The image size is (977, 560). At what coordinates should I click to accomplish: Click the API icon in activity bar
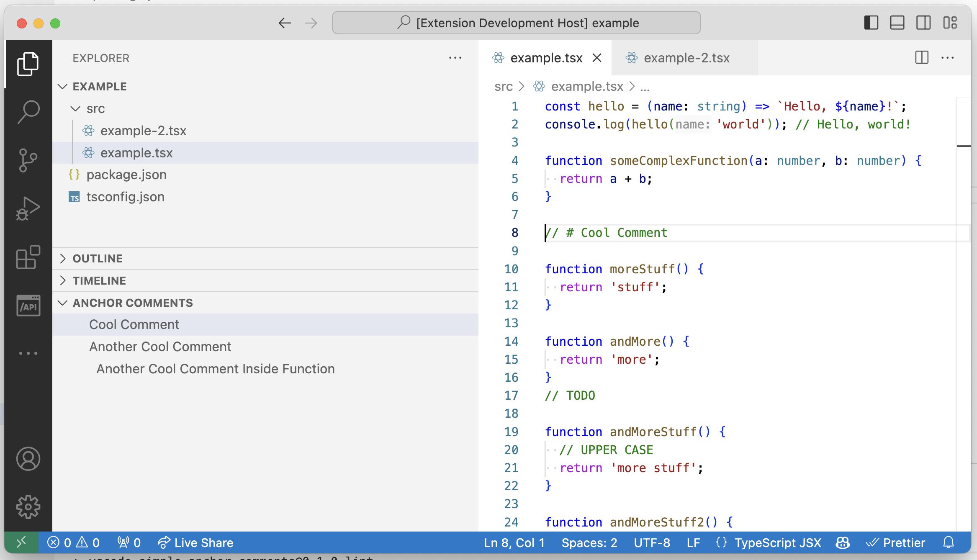point(28,305)
